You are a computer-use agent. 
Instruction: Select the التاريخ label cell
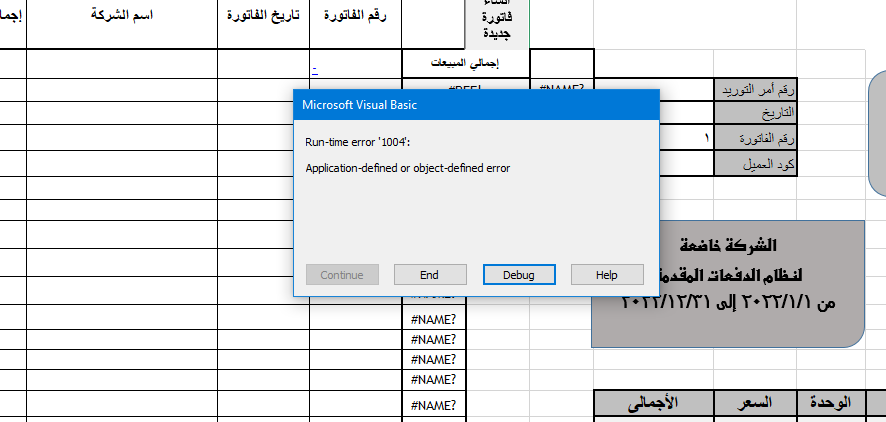coord(755,113)
